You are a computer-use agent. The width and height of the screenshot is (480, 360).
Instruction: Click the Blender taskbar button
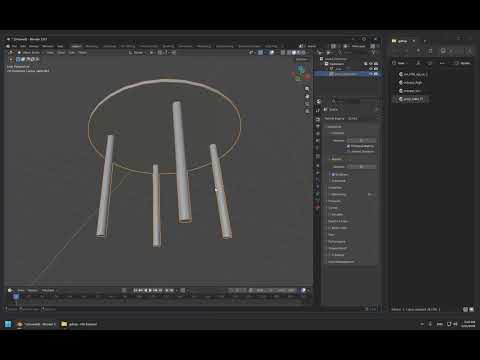point(36,324)
